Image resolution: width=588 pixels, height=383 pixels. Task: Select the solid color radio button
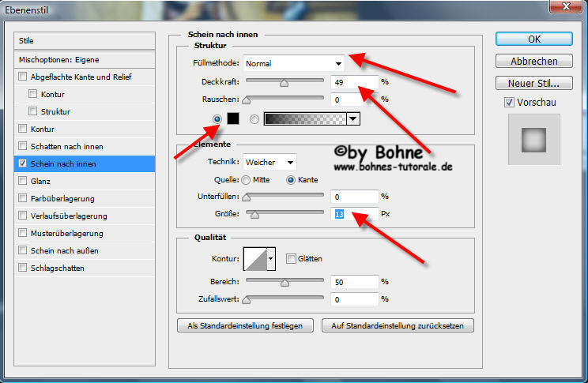point(217,118)
